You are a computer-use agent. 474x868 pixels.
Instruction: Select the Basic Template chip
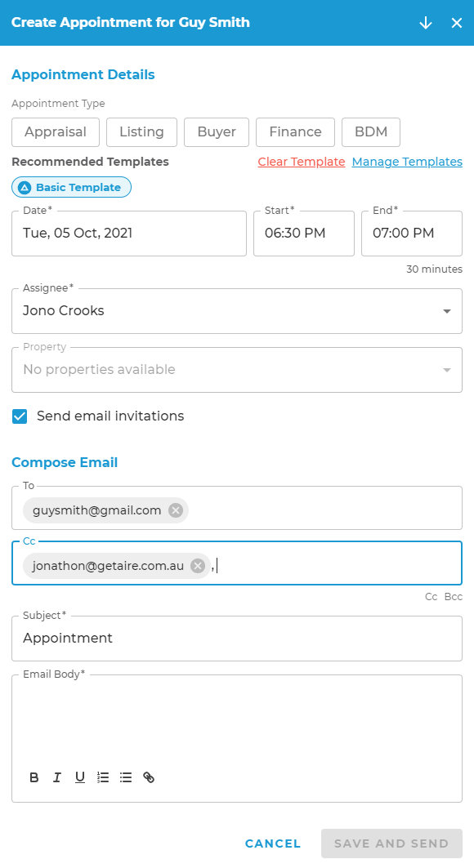click(x=71, y=187)
